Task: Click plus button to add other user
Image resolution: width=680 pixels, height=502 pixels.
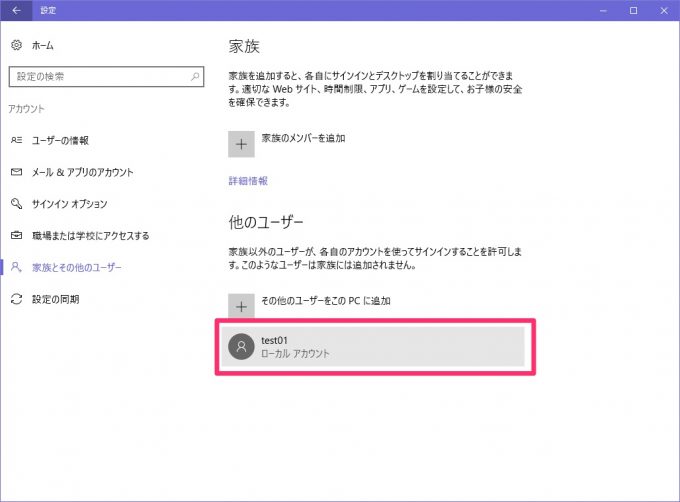Action: (x=242, y=306)
